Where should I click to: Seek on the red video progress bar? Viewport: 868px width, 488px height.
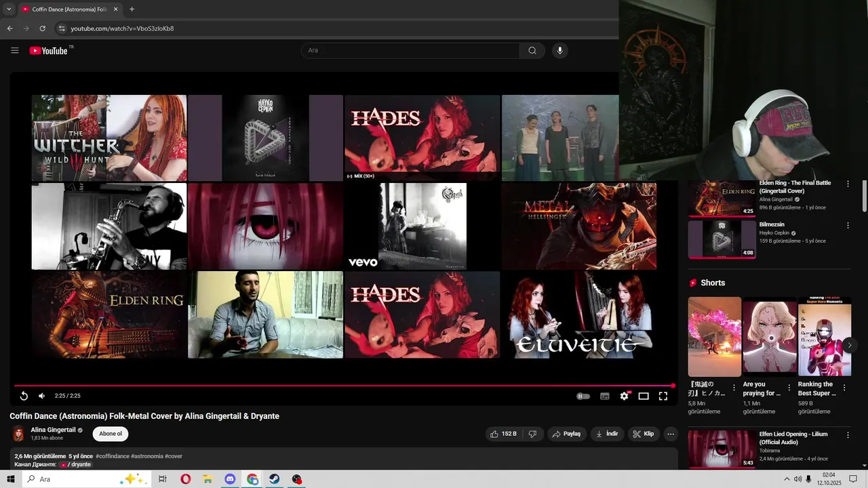(344, 386)
